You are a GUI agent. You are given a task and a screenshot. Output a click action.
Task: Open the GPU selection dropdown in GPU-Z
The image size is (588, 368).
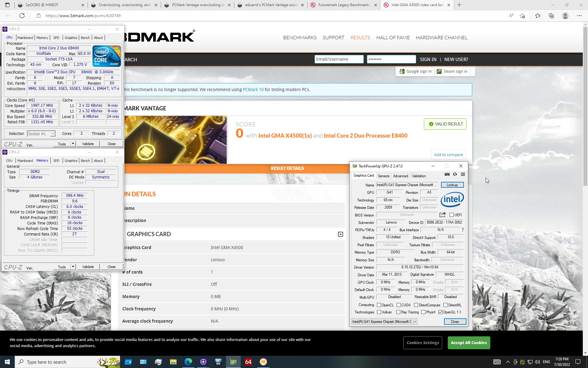[x=384, y=322]
